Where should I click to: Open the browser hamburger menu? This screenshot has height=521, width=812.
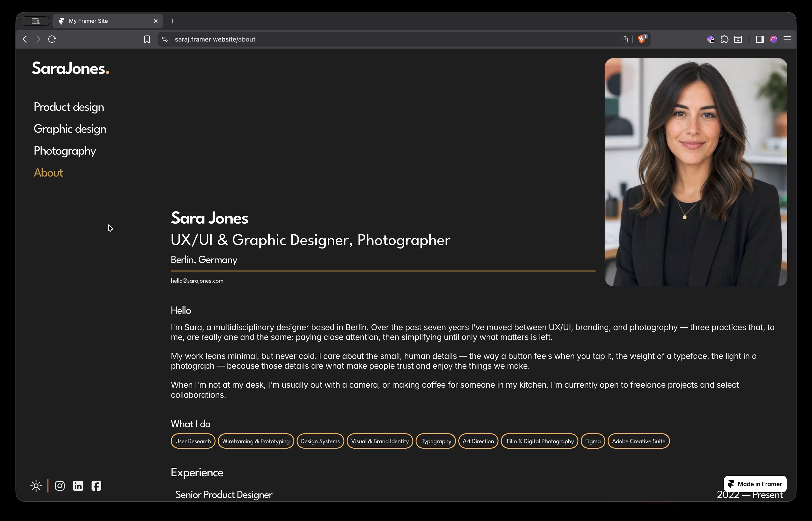coord(787,39)
